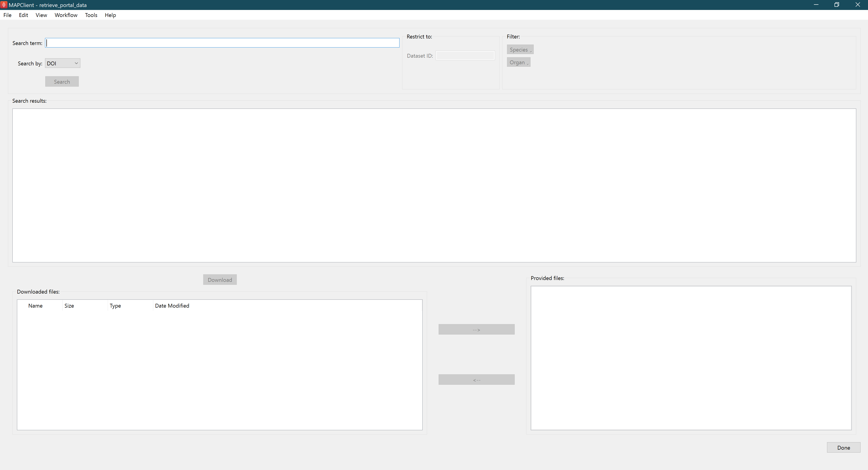Click the Search button
Screen dimensions: 868x470
coord(62,81)
